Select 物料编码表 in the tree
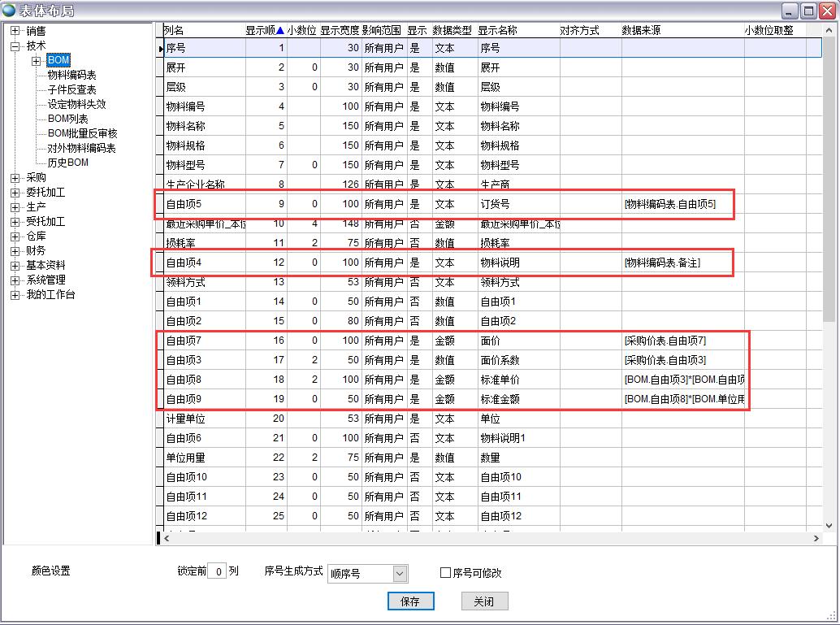 tap(71, 76)
